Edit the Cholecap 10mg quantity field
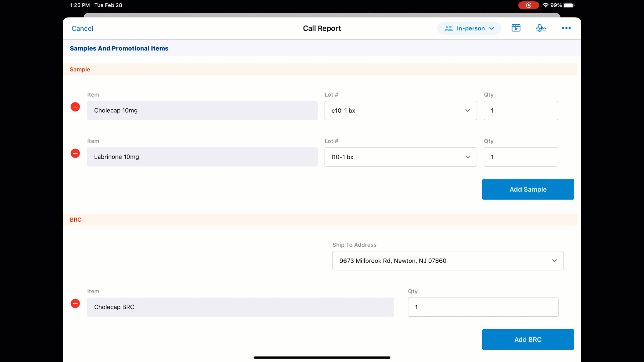This screenshot has width=644, height=362. tap(521, 111)
